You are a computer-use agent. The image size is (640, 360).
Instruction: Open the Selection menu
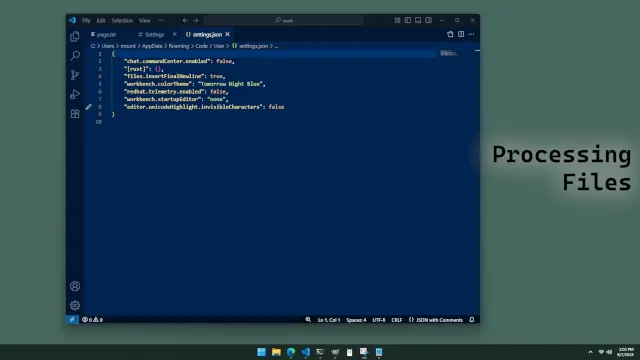(x=122, y=20)
